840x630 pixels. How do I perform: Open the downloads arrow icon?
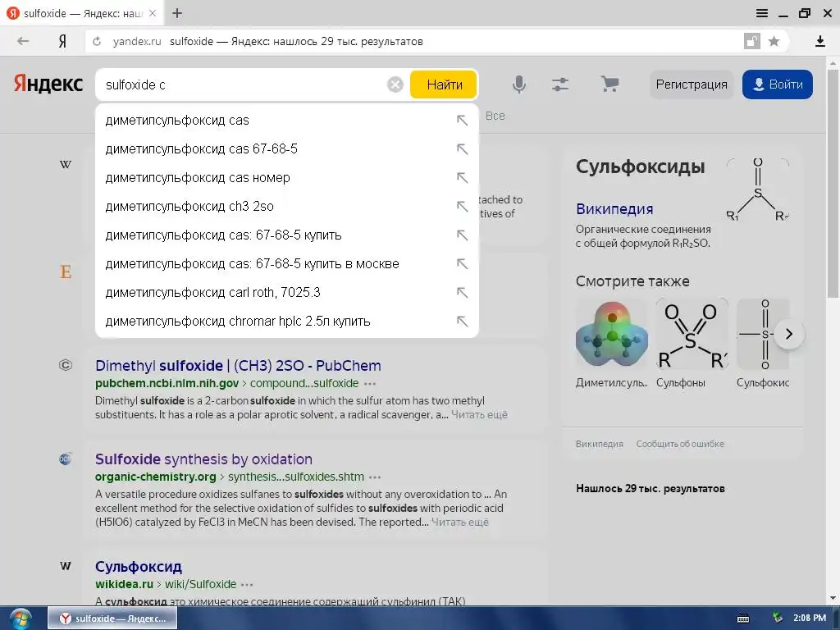819,41
